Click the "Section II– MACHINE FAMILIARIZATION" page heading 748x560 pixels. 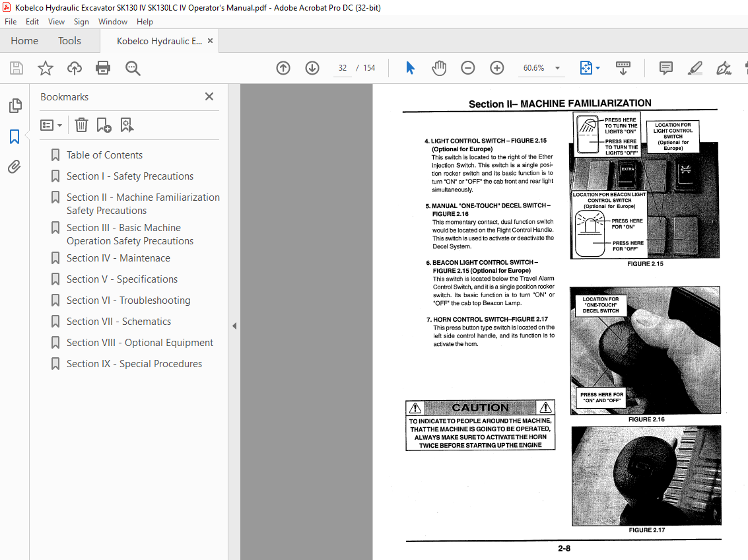click(560, 104)
